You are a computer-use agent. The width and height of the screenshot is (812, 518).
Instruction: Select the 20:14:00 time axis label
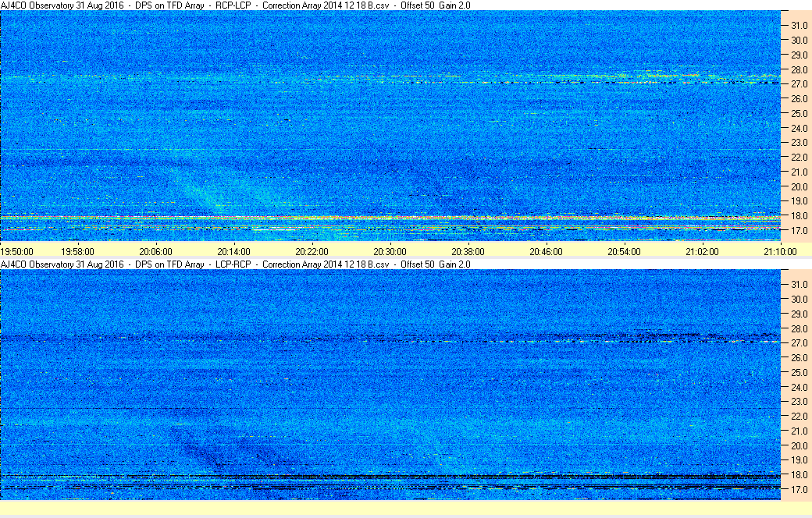coord(233,252)
